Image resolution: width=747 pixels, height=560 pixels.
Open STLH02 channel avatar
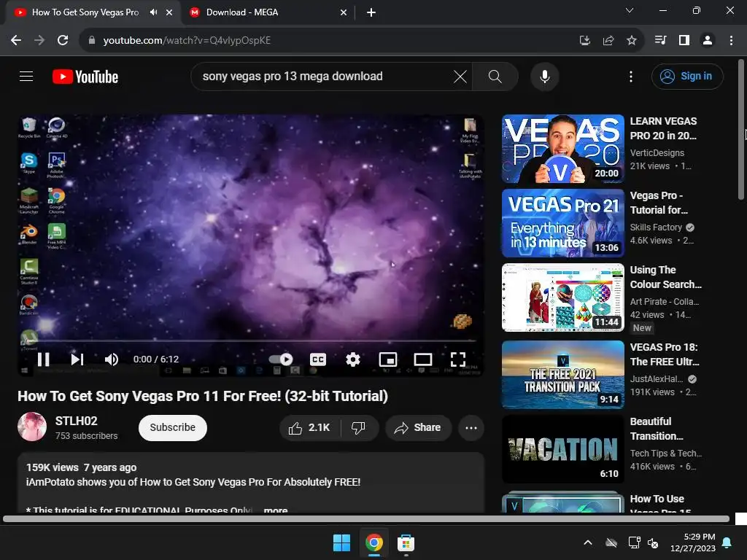32,427
